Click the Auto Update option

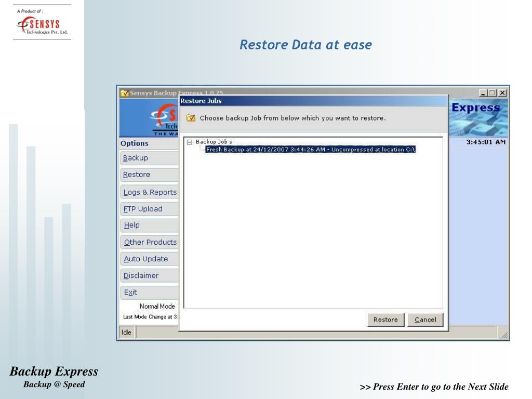(149, 259)
